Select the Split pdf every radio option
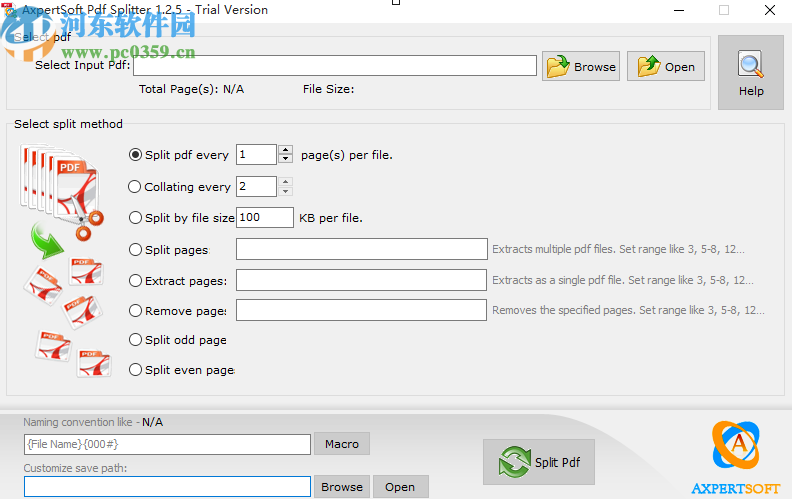This screenshot has width=792, height=499. point(135,155)
